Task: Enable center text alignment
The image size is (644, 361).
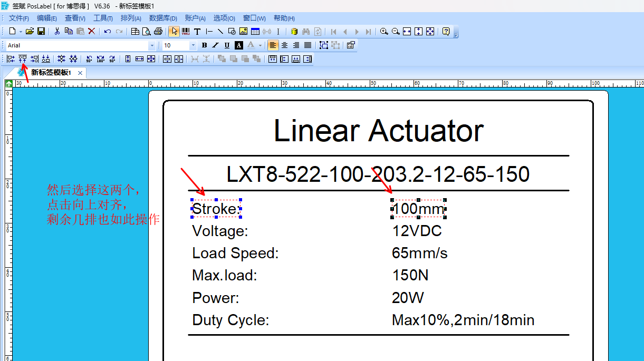Action: pos(284,45)
